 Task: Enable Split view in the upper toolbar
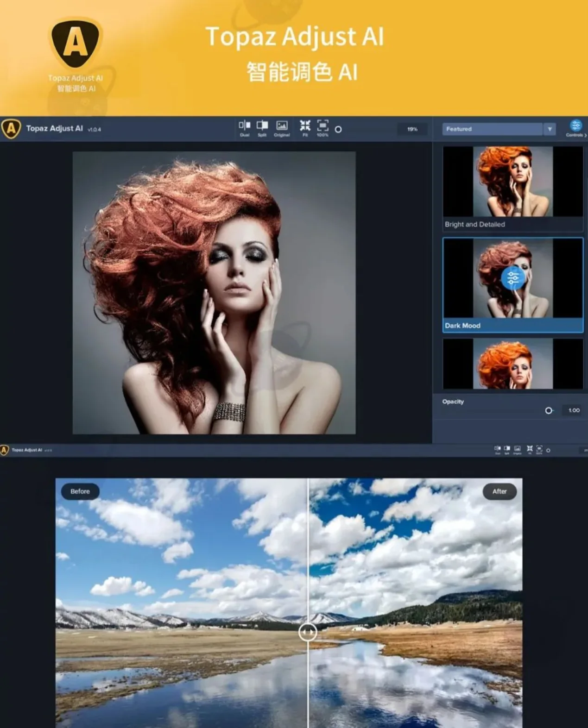pyautogui.click(x=262, y=129)
